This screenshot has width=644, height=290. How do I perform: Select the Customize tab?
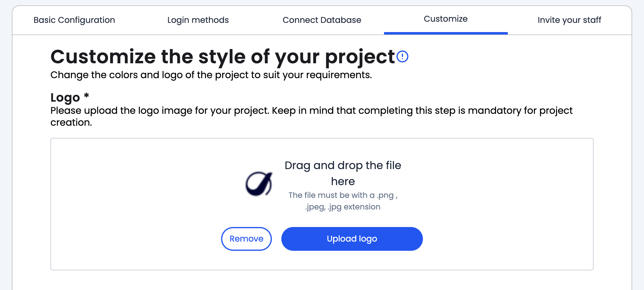(445, 19)
